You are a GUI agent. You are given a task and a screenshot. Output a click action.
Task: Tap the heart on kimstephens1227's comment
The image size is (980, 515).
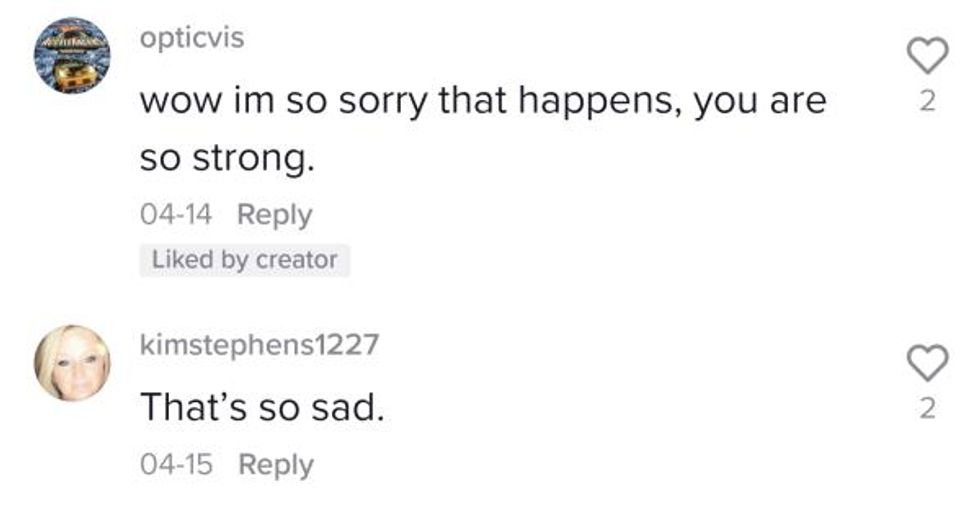927,364
